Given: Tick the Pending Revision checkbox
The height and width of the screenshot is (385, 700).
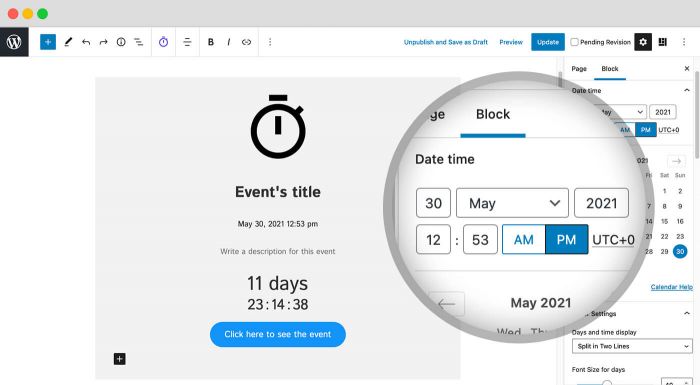Looking at the screenshot, I should coord(575,42).
